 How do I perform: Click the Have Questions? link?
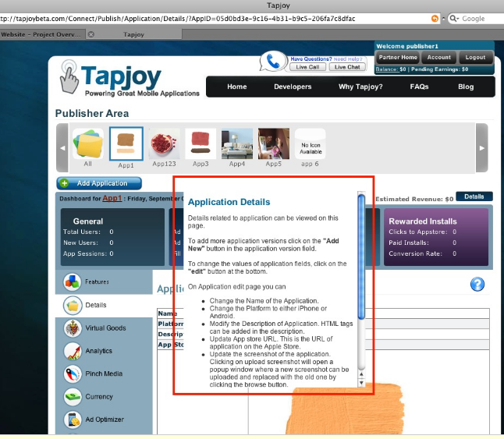click(x=311, y=58)
